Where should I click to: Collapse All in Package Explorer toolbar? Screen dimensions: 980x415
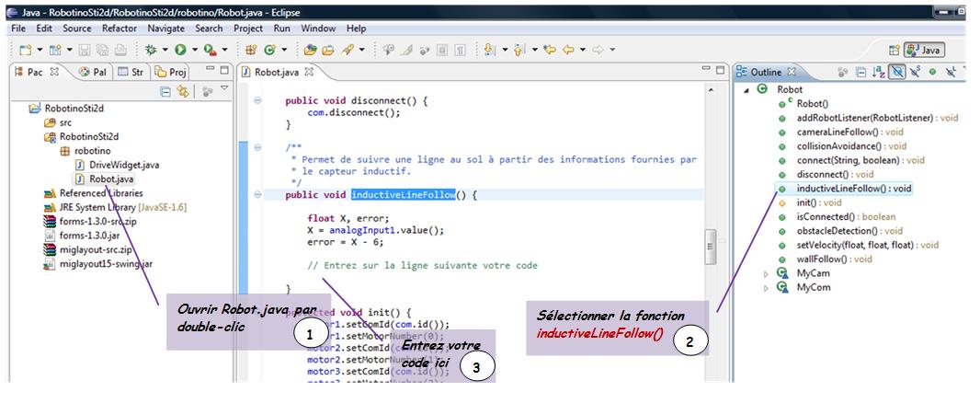point(166,91)
